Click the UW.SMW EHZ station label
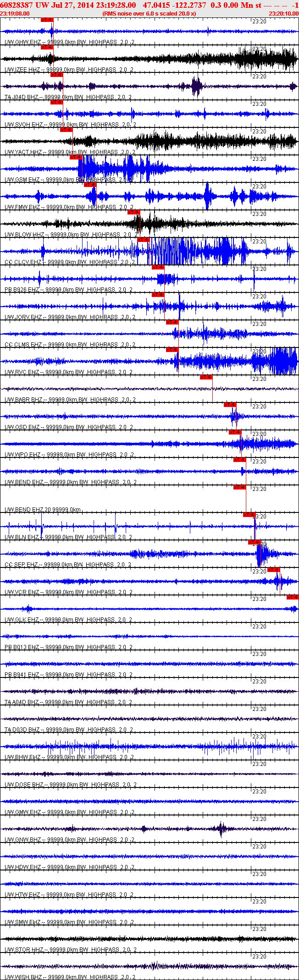The width and height of the screenshot is (299, 980). coord(70,922)
